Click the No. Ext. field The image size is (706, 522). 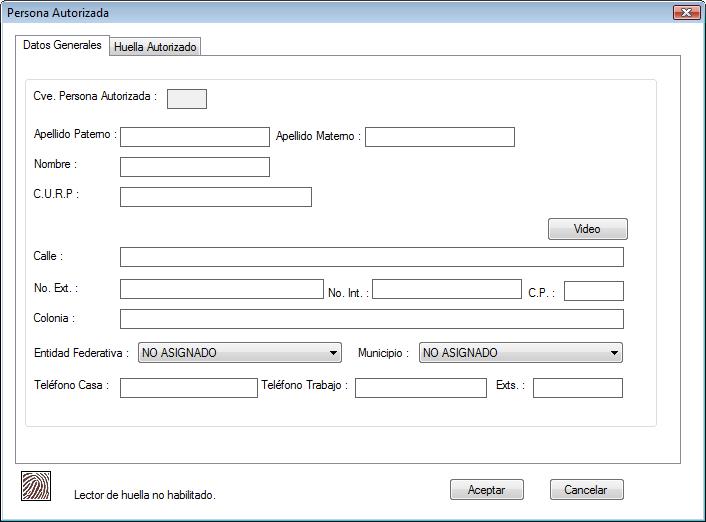point(221,290)
